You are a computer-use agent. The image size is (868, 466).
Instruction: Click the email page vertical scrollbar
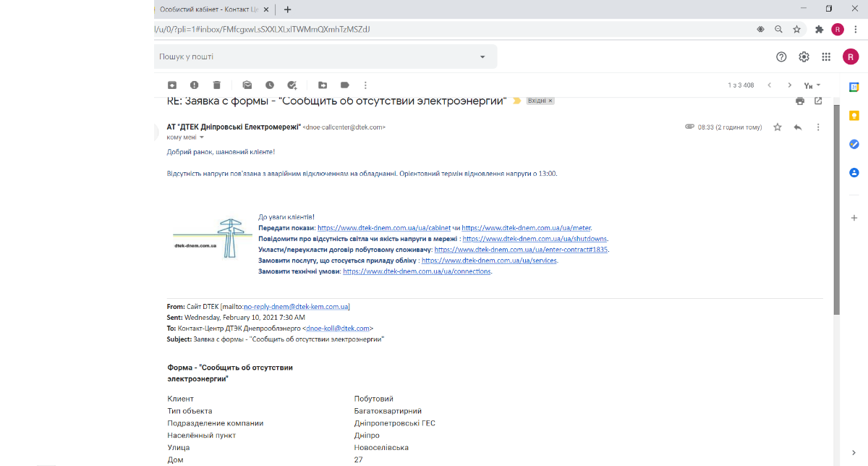tap(837, 210)
